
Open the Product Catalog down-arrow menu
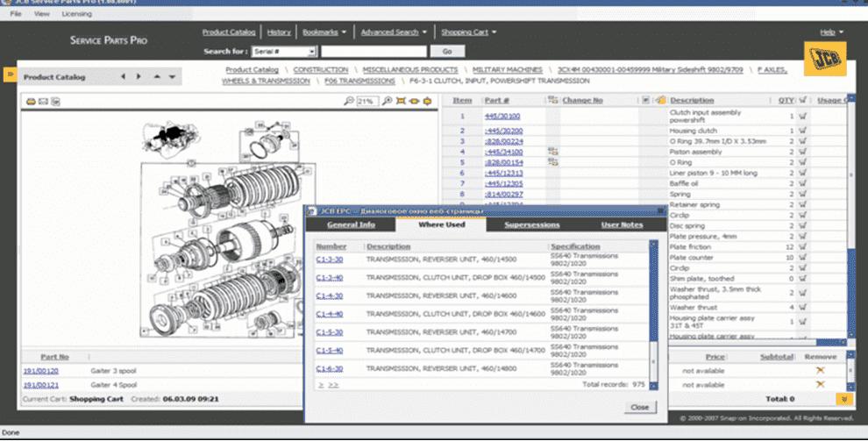[172, 77]
